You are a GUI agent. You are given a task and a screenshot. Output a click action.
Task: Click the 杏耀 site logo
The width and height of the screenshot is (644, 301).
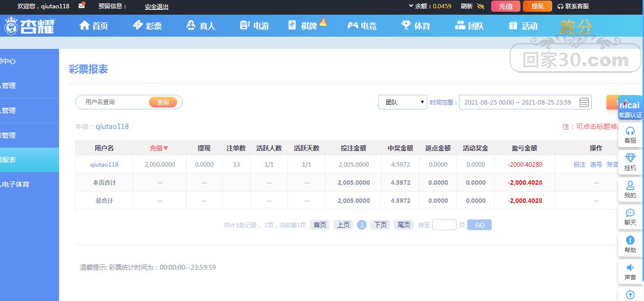29,26
